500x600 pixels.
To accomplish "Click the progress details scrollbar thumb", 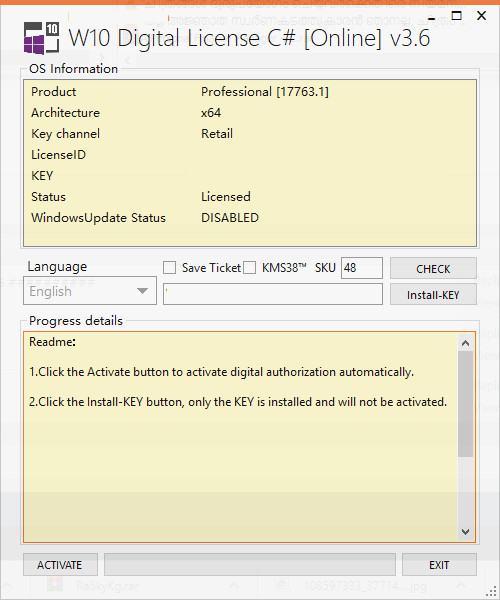I will 465,404.
